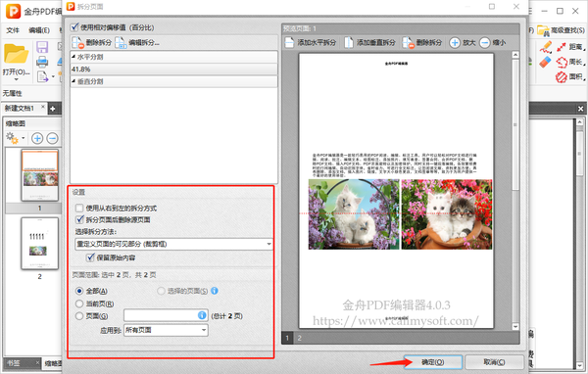This screenshot has width=588, height=374.
Task: Select the 页面(G) radio button
Action: click(79, 316)
